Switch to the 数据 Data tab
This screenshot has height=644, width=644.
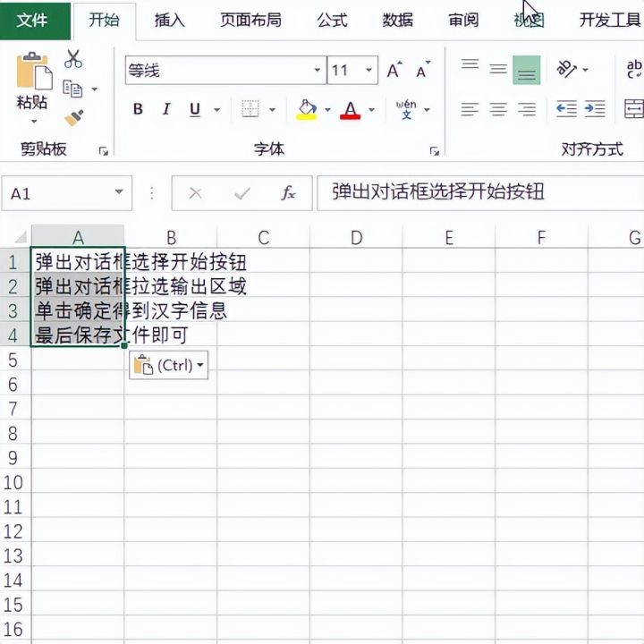click(x=397, y=20)
